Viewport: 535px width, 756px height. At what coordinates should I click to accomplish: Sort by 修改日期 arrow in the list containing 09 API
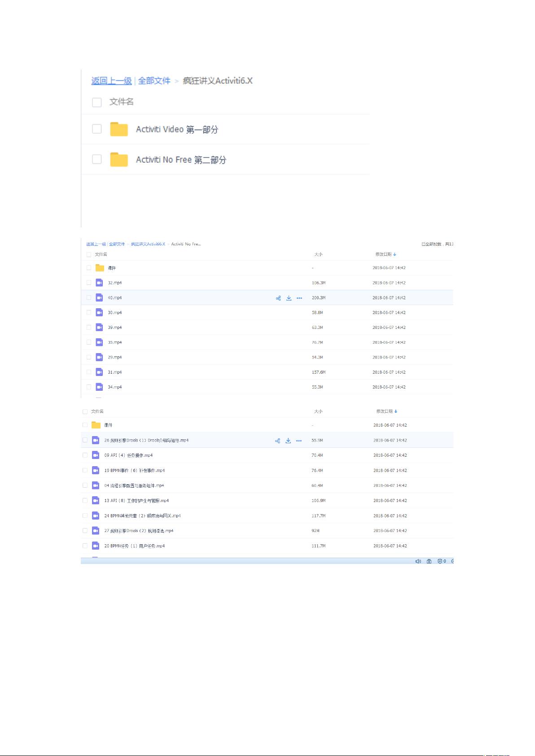(x=395, y=411)
